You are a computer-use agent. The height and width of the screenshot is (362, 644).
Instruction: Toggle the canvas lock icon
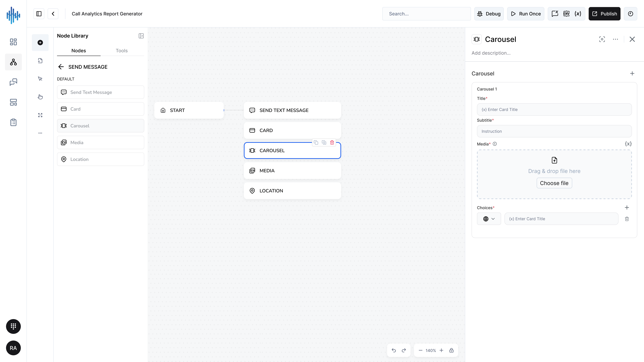pos(451,350)
